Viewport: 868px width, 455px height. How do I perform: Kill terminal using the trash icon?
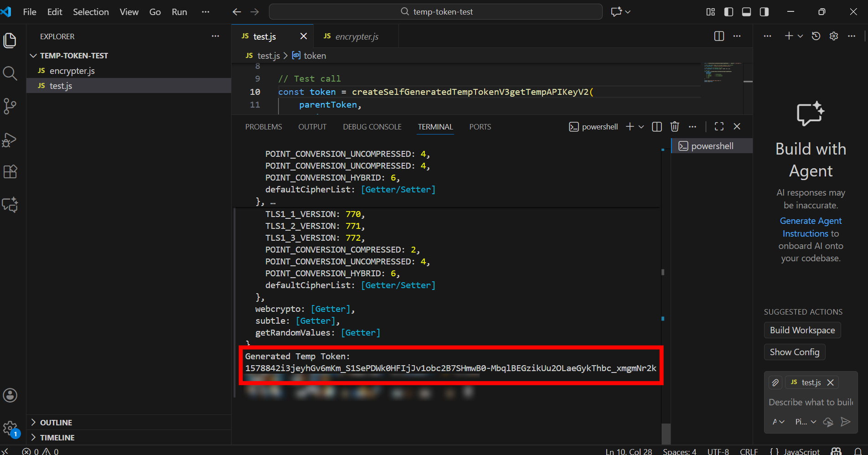point(675,127)
